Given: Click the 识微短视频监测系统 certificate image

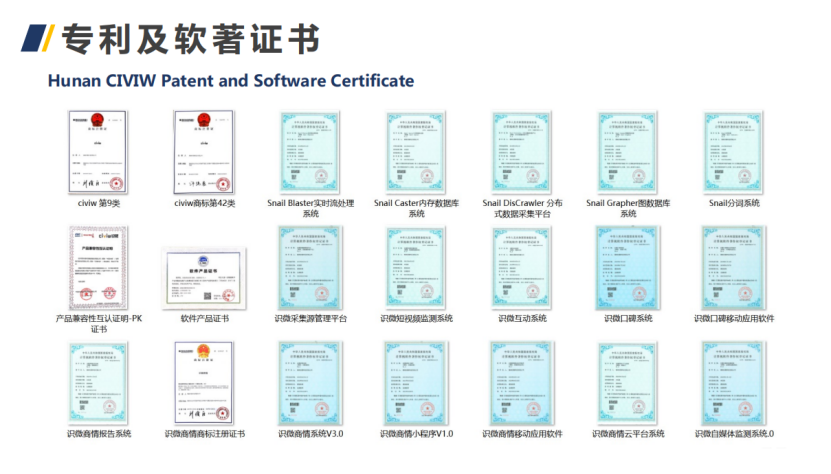Looking at the screenshot, I should [x=416, y=268].
